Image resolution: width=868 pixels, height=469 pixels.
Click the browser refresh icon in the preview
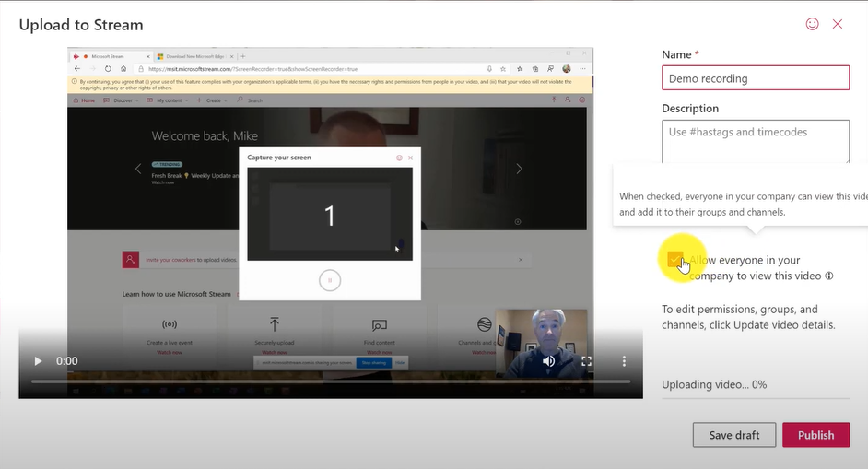[x=108, y=69]
